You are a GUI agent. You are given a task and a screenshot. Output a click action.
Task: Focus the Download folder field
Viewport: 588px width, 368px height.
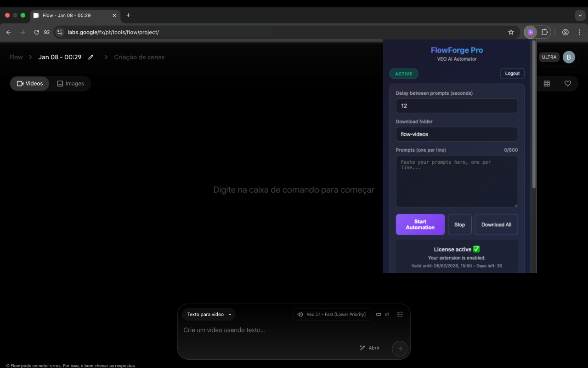(457, 134)
